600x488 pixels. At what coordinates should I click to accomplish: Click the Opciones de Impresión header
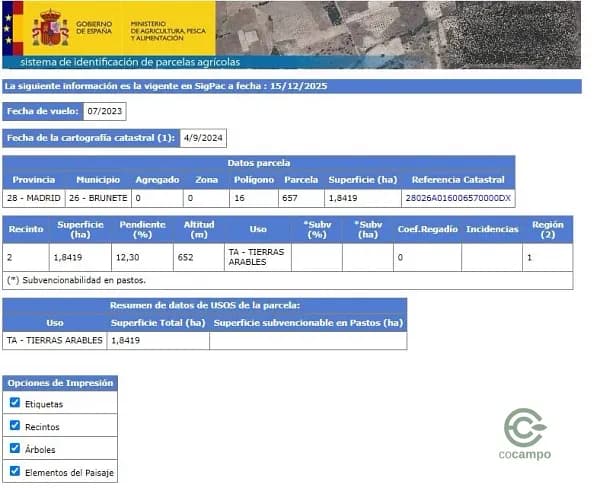pyautogui.click(x=60, y=383)
